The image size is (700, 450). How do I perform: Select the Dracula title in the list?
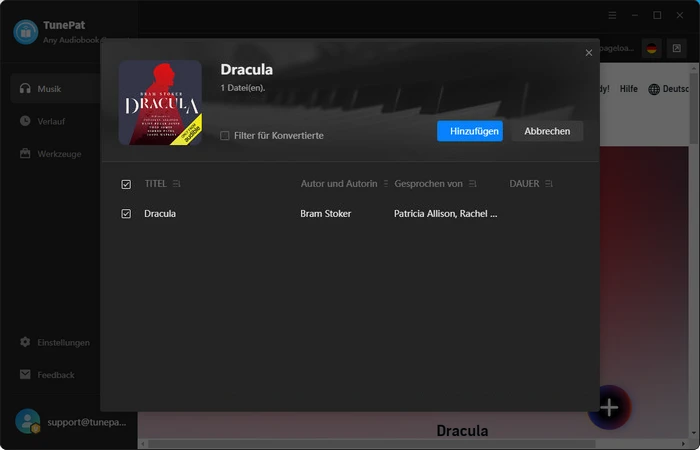click(160, 214)
